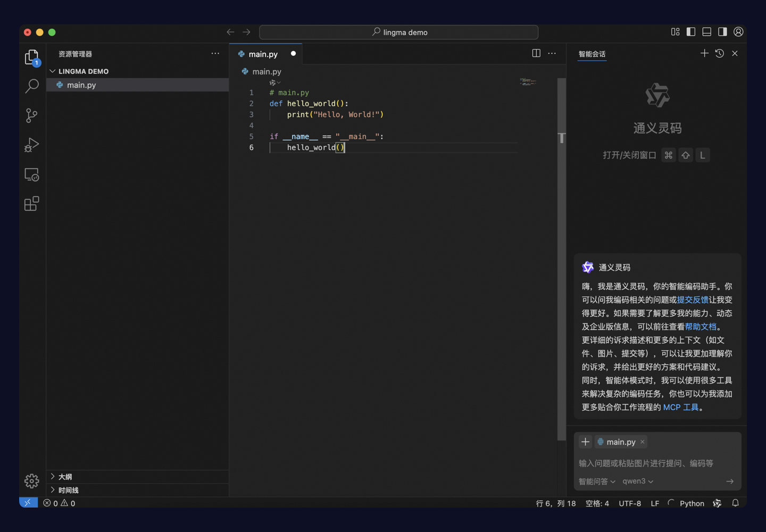Toggle the primary side bar
The height and width of the screenshot is (532, 766).
691,32
